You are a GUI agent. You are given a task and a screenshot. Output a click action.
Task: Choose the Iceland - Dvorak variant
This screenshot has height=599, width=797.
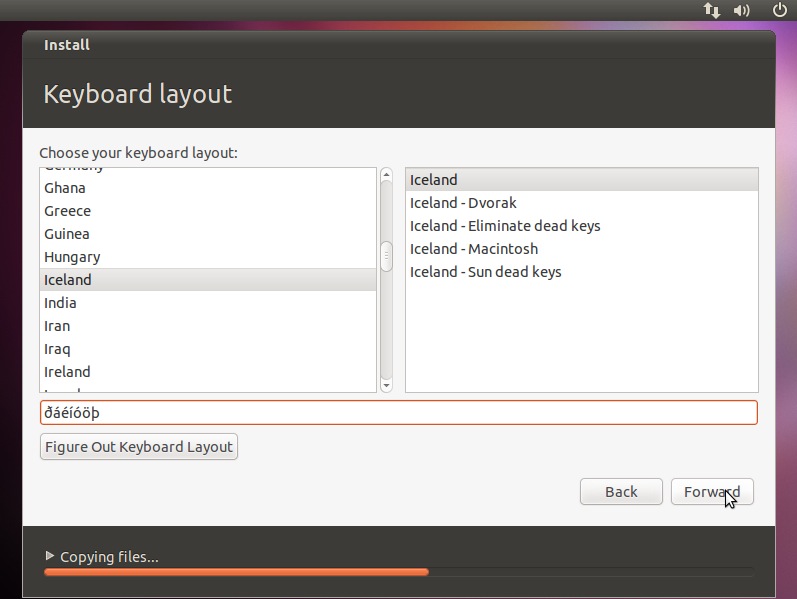tap(463, 203)
